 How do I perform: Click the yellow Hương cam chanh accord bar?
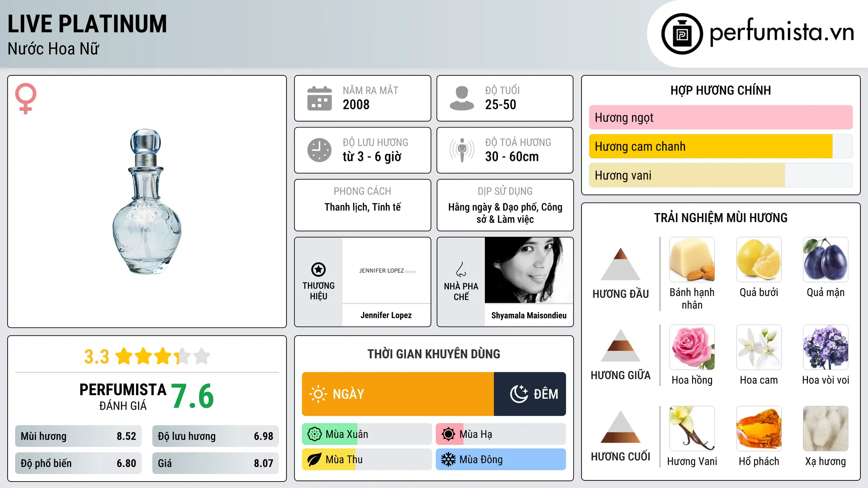click(721, 146)
